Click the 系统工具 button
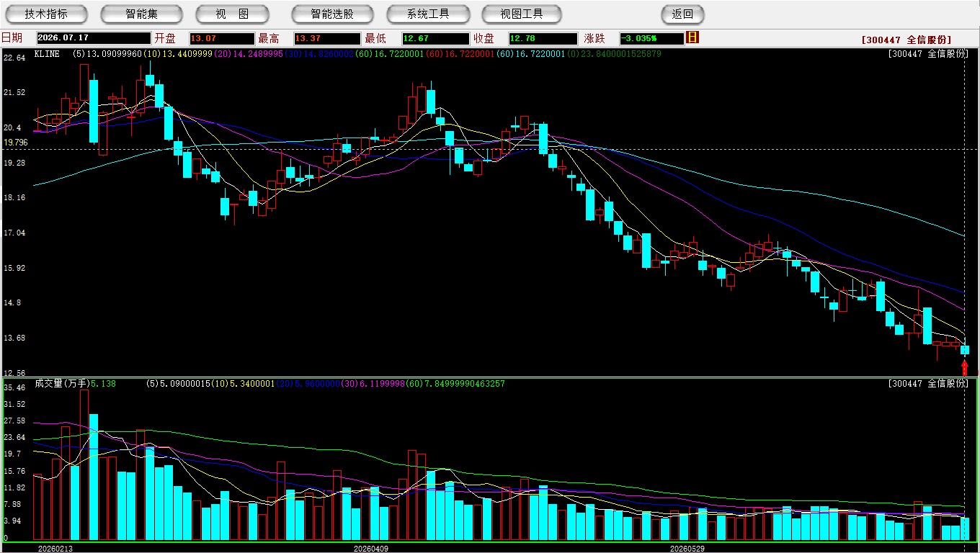Viewport: 980px width, 553px height. [428, 14]
